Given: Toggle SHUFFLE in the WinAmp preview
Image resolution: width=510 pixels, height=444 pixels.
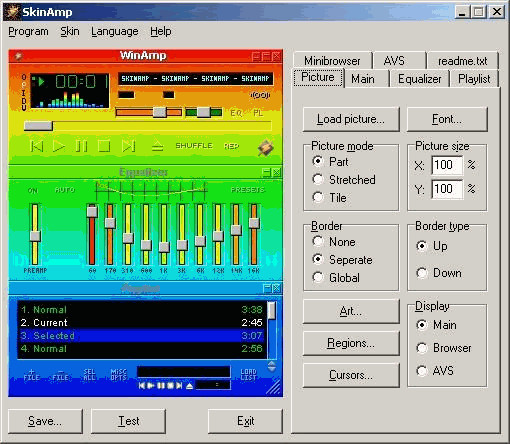Looking at the screenshot, I should (x=194, y=146).
